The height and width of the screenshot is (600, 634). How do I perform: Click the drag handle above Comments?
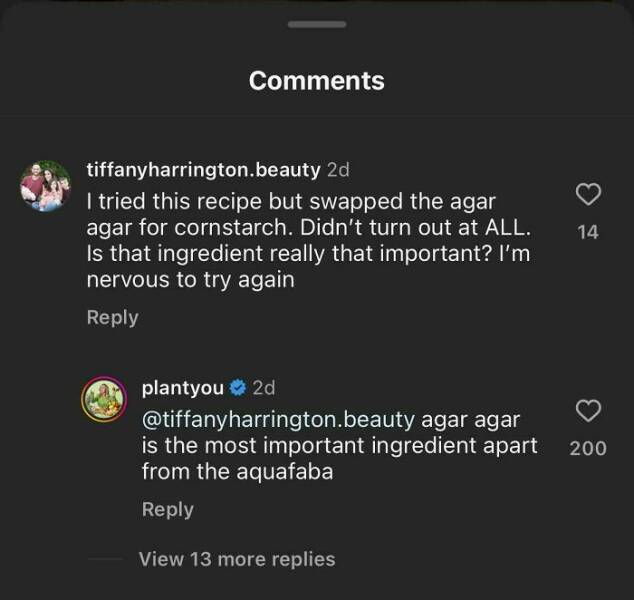pos(316,24)
